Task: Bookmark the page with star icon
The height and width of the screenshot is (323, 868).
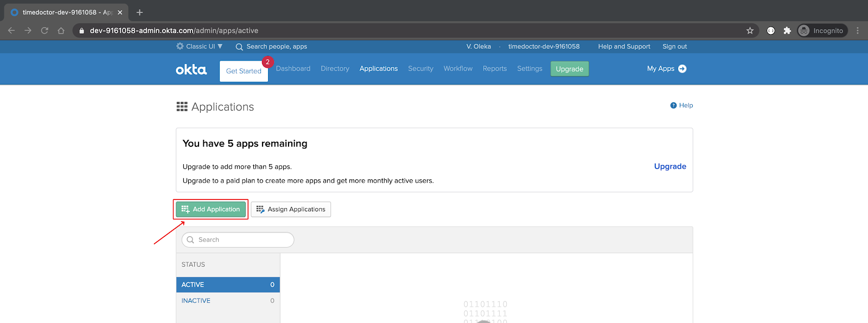Action: (750, 30)
